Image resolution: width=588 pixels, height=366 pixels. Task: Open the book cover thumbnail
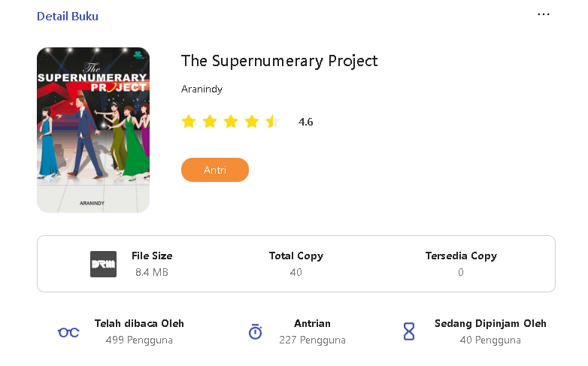93,130
